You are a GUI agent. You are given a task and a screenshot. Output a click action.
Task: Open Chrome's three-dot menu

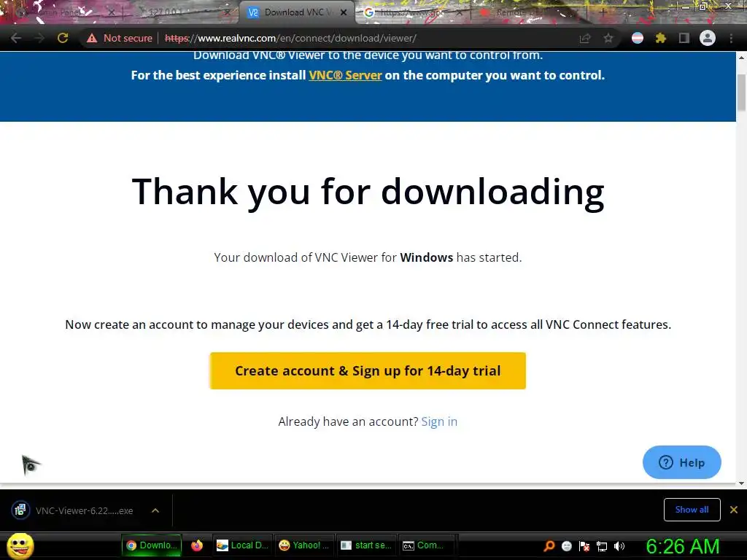click(x=731, y=38)
